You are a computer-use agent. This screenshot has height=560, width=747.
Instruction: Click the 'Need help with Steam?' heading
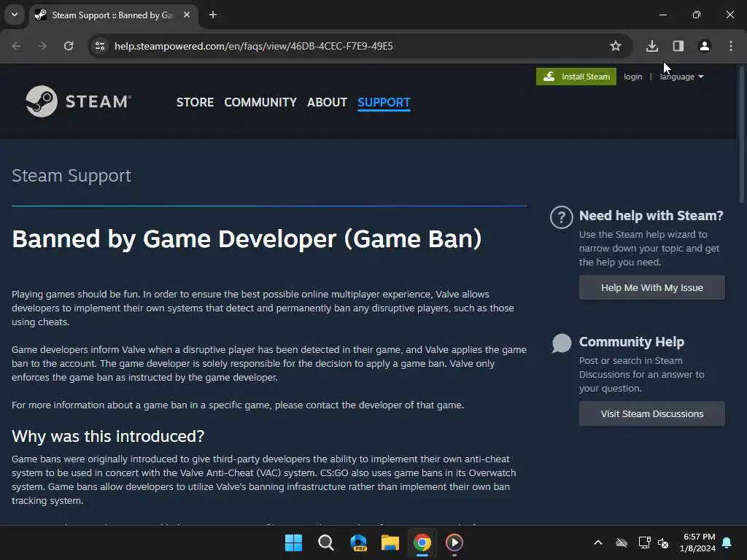click(x=651, y=216)
